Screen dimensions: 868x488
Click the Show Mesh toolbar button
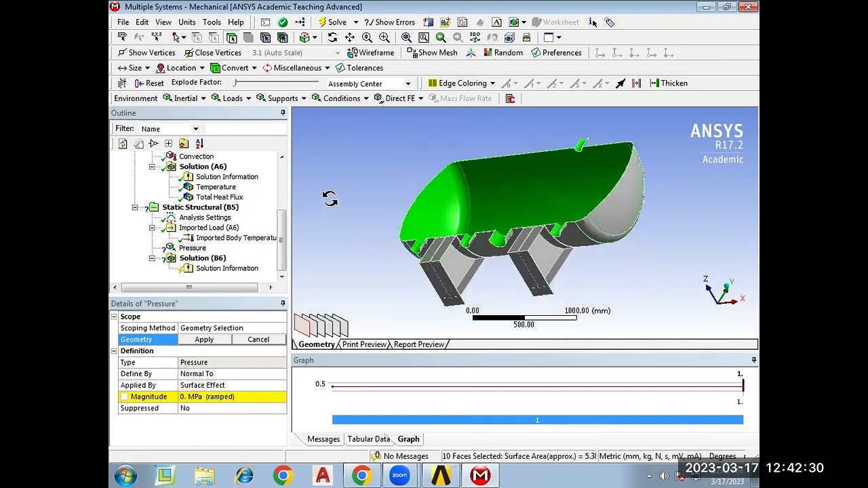pos(433,53)
